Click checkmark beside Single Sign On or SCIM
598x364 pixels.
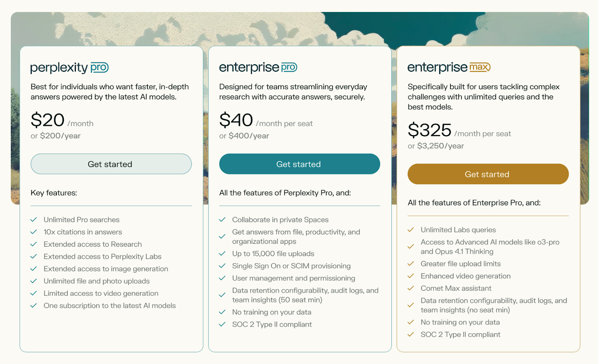click(x=222, y=266)
